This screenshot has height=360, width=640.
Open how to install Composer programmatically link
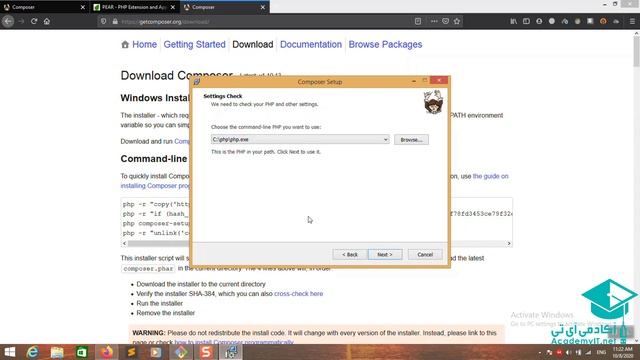[234, 342]
